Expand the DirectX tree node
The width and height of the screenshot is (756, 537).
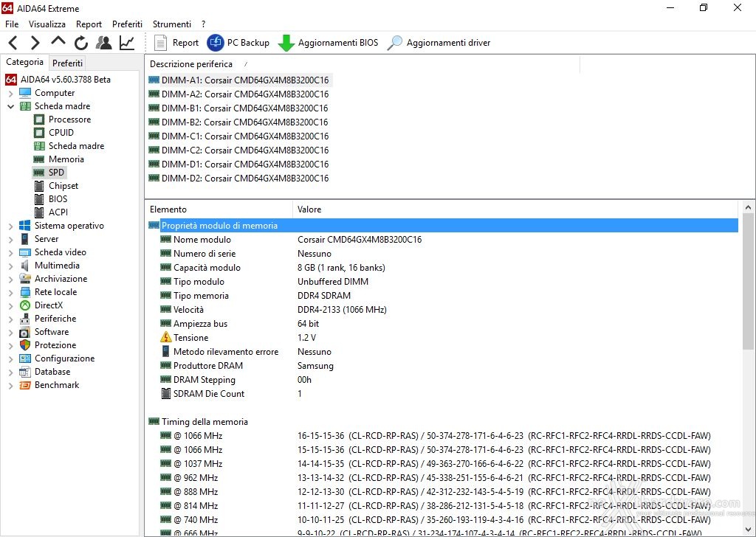tap(10, 305)
